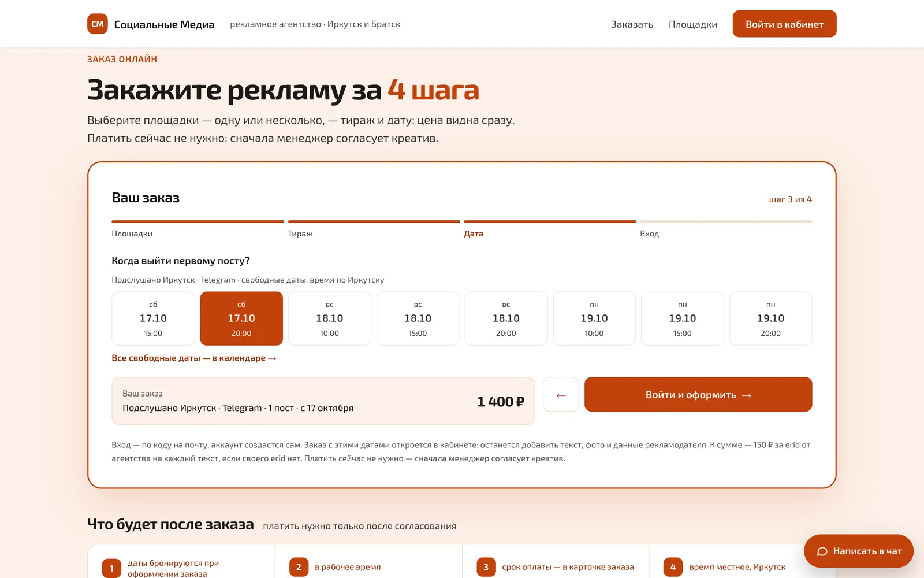Viewport: 924px width, 578px height.
Task: Choose the вс 18.10 15:00 slot
Action: tap(418, 318)
